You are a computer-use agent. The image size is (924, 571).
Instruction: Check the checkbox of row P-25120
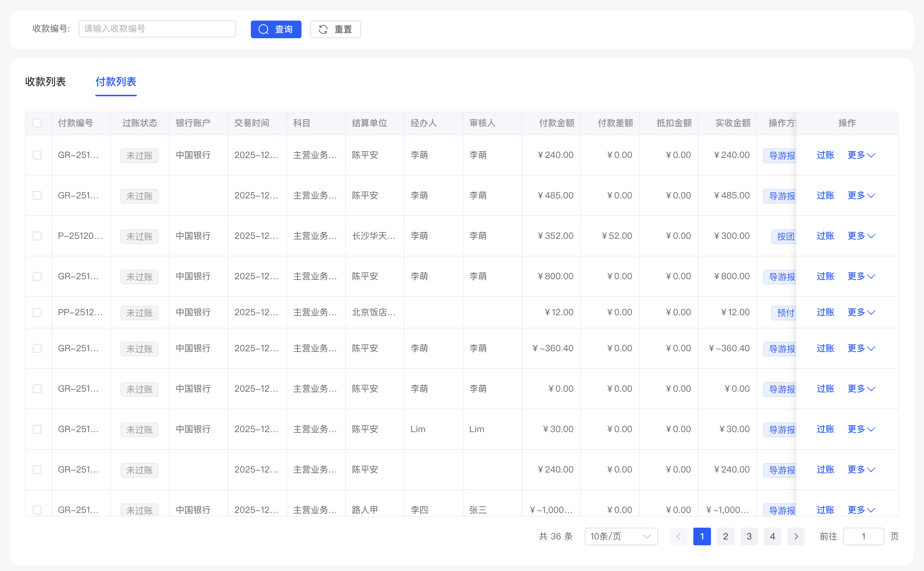coord(37,236)
